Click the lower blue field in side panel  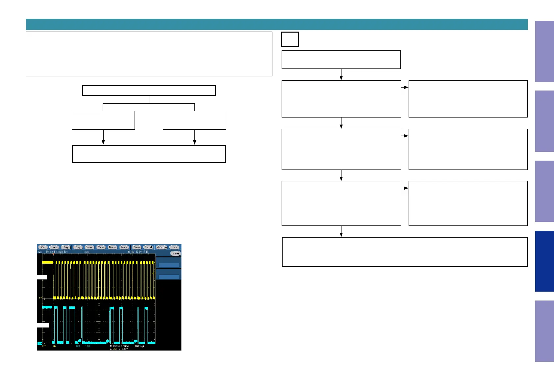169,277
